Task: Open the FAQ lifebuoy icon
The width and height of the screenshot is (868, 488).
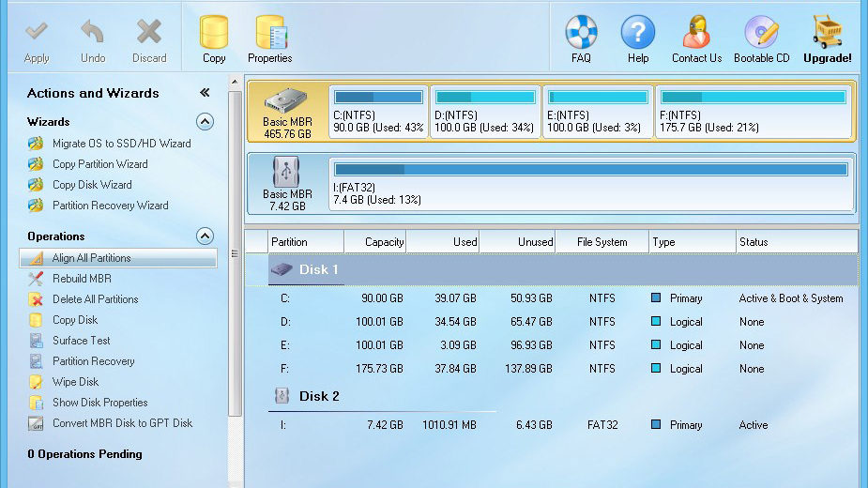Action: pos(581,33)
